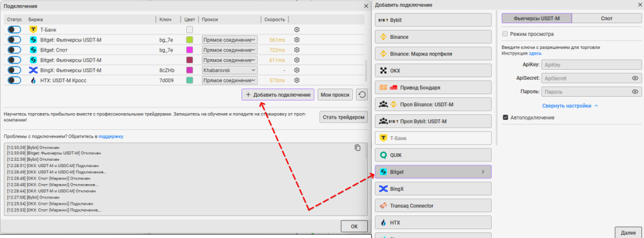Show Пароль using its eye icon

click(635, 92)
